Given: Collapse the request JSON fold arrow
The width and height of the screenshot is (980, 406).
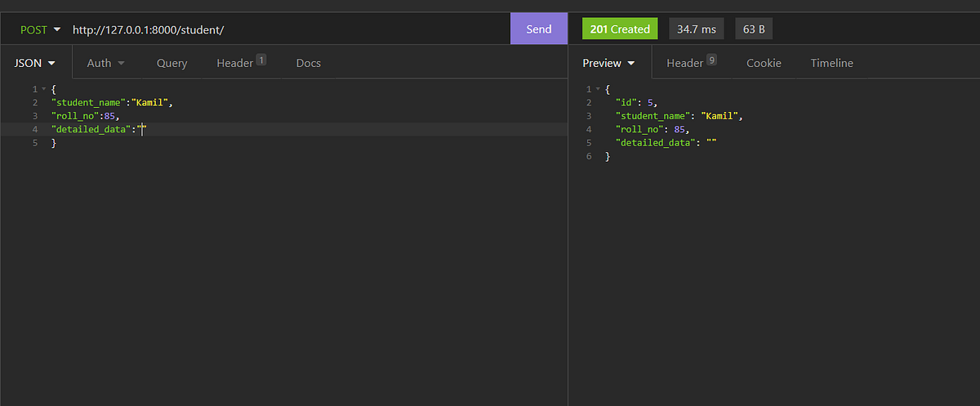Looking at the screenshot, I should pyautogui.click(x=43, y=89).
